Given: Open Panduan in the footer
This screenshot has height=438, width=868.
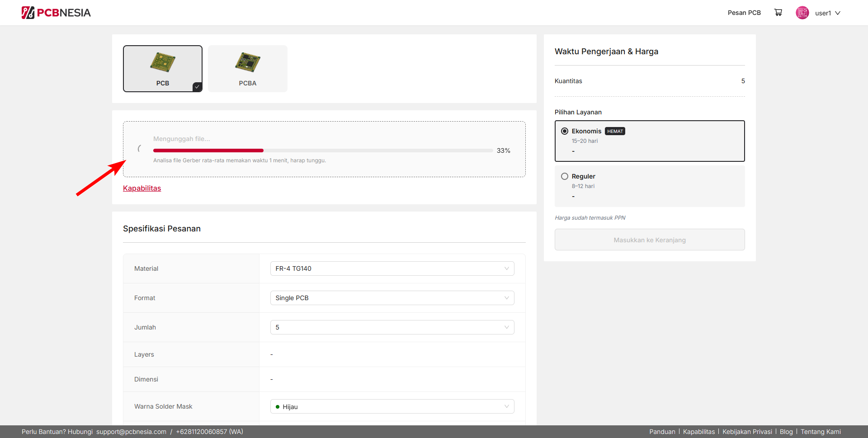Looking at the screenshot, I should pyautogui.click(x=662, y=432).
